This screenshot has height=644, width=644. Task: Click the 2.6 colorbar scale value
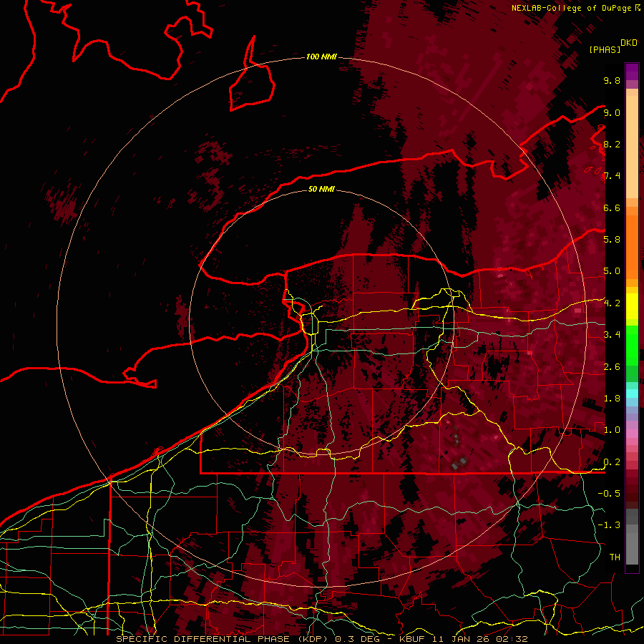click(612, 367)
